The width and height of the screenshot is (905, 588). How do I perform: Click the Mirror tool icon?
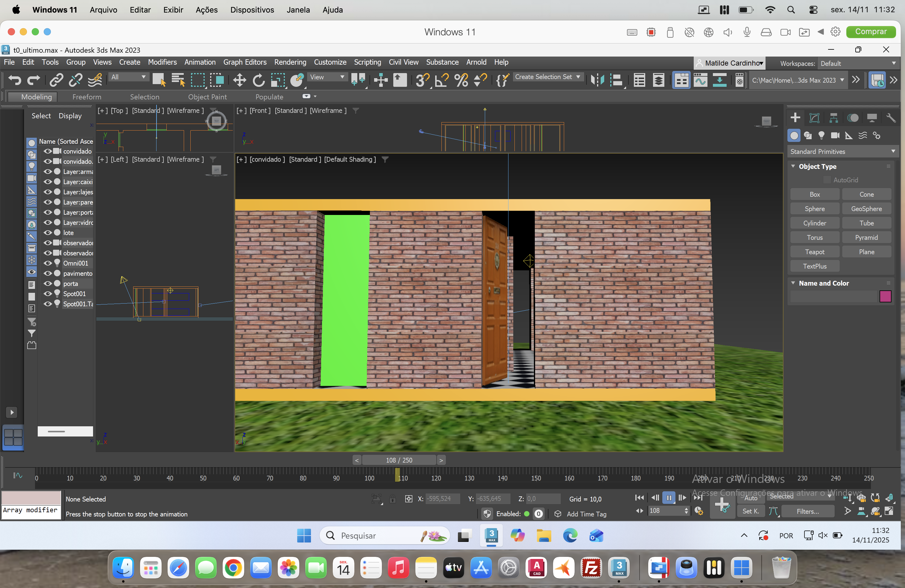click(597, 80)
